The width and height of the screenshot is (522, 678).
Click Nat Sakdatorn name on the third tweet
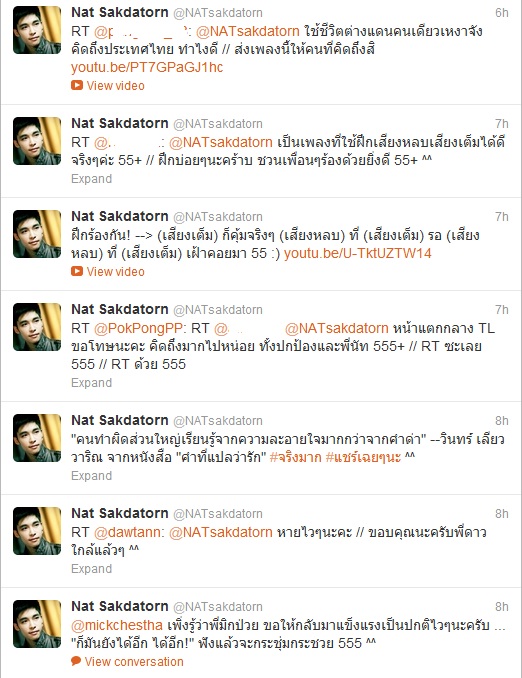tap(120, 216)
